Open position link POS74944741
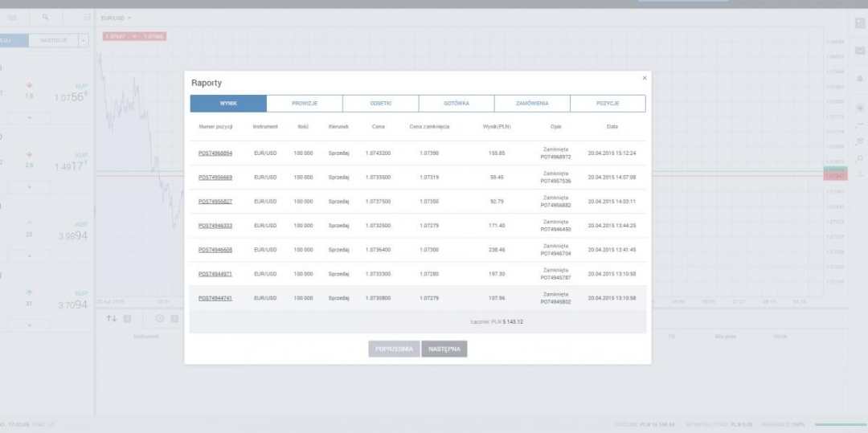 pyautogui.click(x=215, y=298)
